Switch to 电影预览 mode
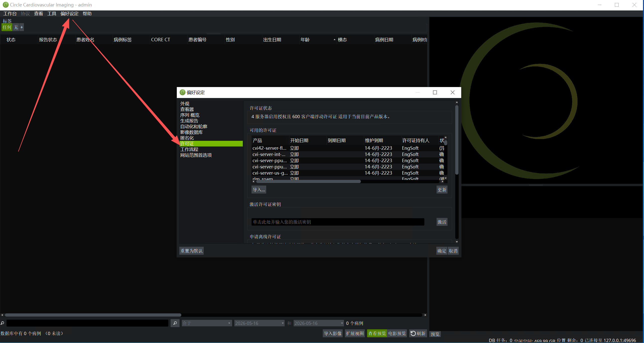Screen dimensions: 644x343 (x=397, y=334)
